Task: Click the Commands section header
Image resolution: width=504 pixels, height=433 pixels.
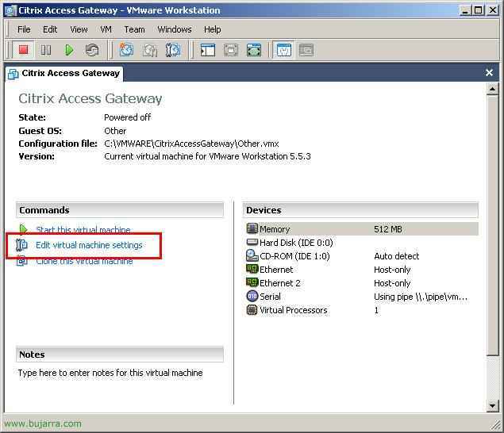Action: click(120, 210)
